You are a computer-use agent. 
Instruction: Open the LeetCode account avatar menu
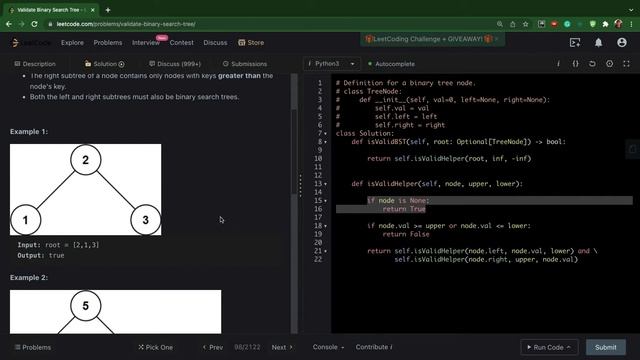point(622,42)
